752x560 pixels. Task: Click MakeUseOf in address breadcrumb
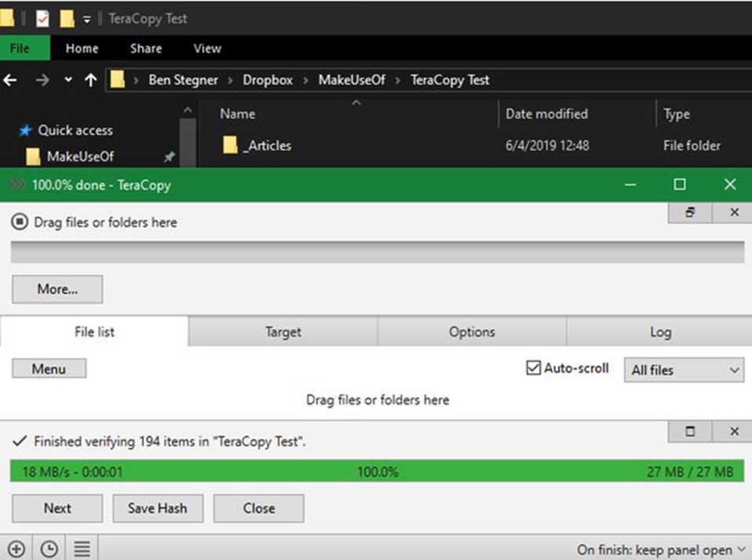click(x=352, y=80)
